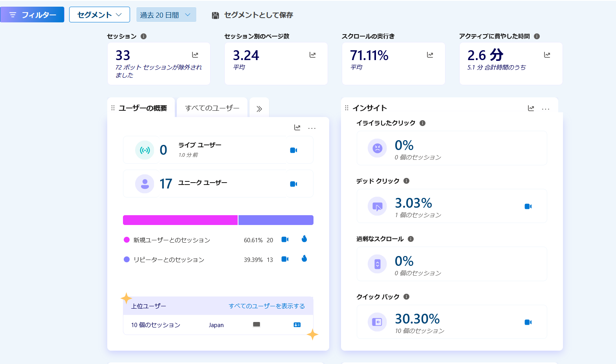Open the セグメント dropdown
Viewport: 616px width, 364px height.
coord(99,15)
